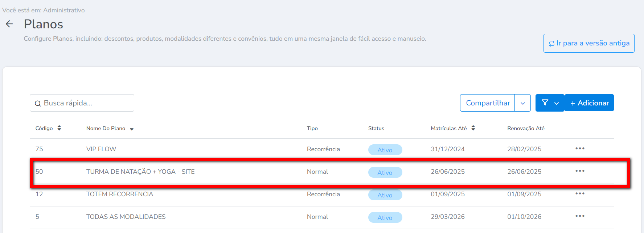Open options menu for VIP FLOW row
Viewport: 644px width, 233px height.
pyautogui.click(x=580, y=148)
